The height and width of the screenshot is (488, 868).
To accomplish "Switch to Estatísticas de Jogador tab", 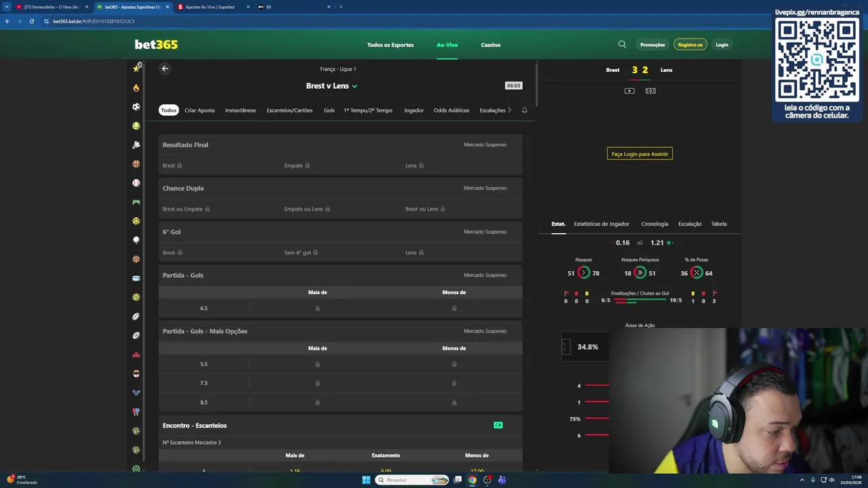I will (x=601, y=224).
